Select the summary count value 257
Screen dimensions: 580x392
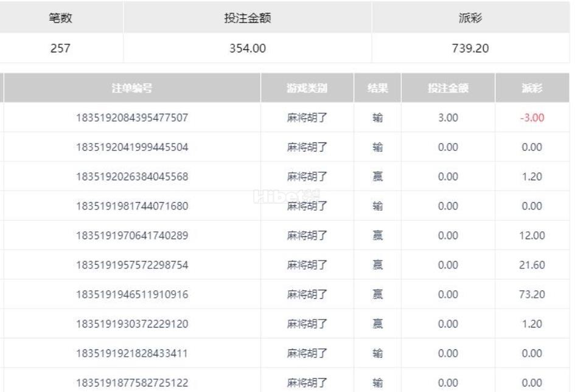pos(60,48)
